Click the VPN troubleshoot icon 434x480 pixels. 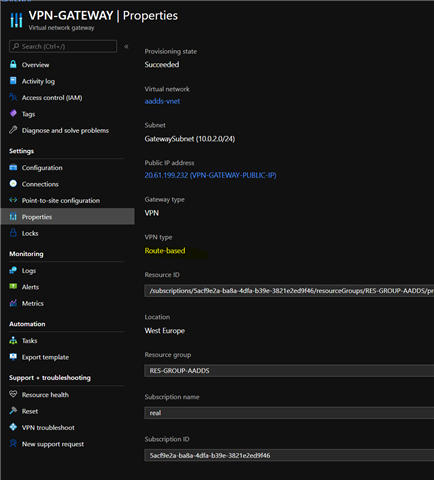pos(13,427)
